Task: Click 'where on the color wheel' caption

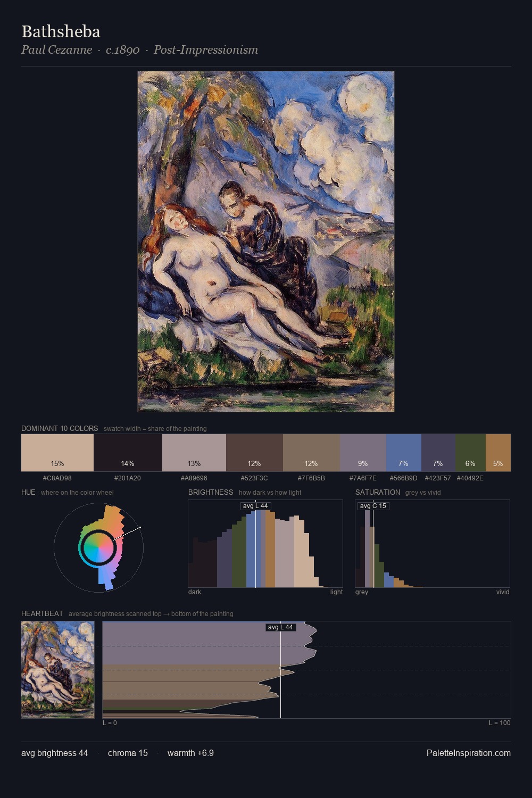Action: tap(77, 493)
